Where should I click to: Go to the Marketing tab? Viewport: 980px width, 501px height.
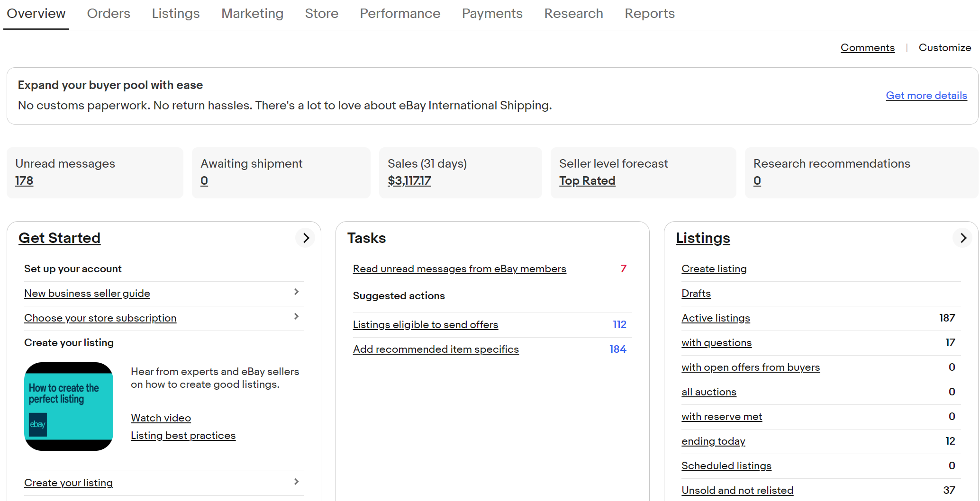(x=252, y=14)
